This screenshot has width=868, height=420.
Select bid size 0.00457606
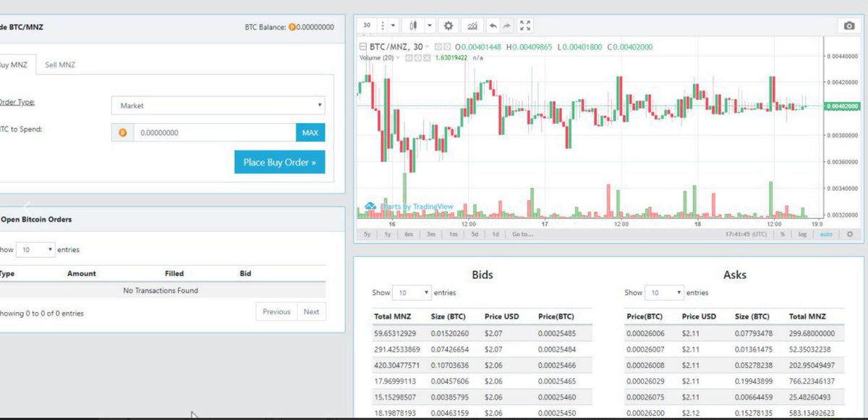(450, 380)
